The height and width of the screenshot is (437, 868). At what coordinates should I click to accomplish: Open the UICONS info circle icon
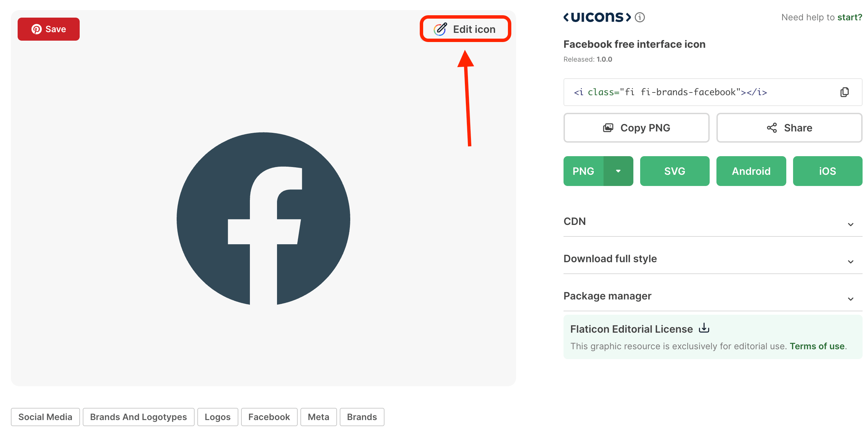(x=640, y=17)
